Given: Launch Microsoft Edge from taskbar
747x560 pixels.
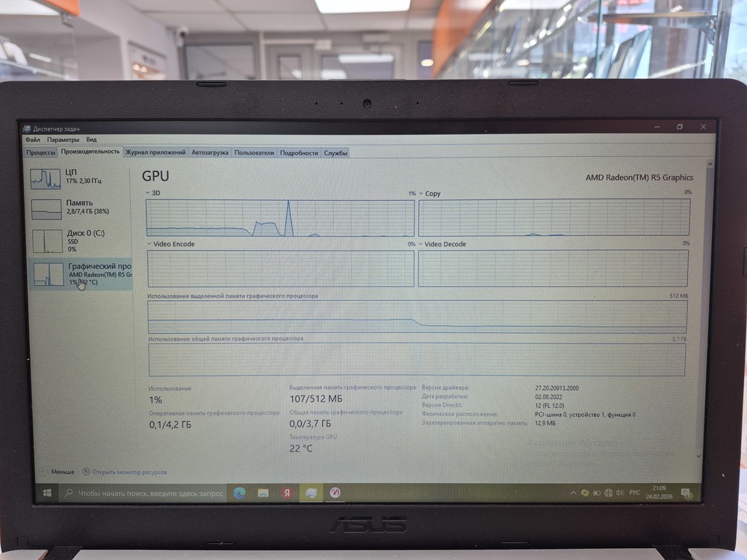Looking at the screenshot, I should [239, 493].
